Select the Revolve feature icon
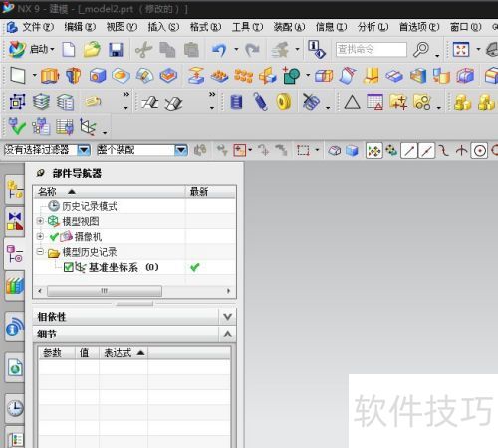This screenshot has height=448, width=498. [x=74, y=76]
